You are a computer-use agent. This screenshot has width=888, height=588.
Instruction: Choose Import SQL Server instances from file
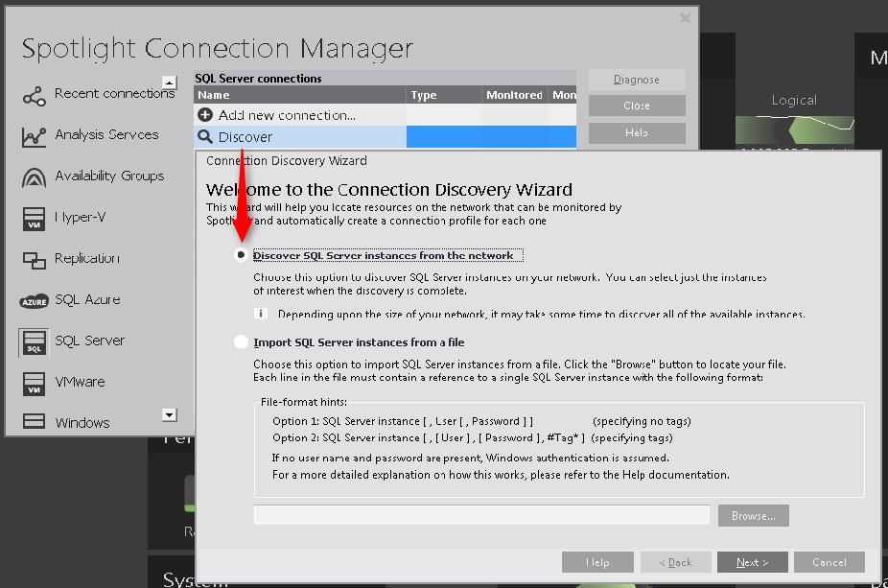point(241,342)
